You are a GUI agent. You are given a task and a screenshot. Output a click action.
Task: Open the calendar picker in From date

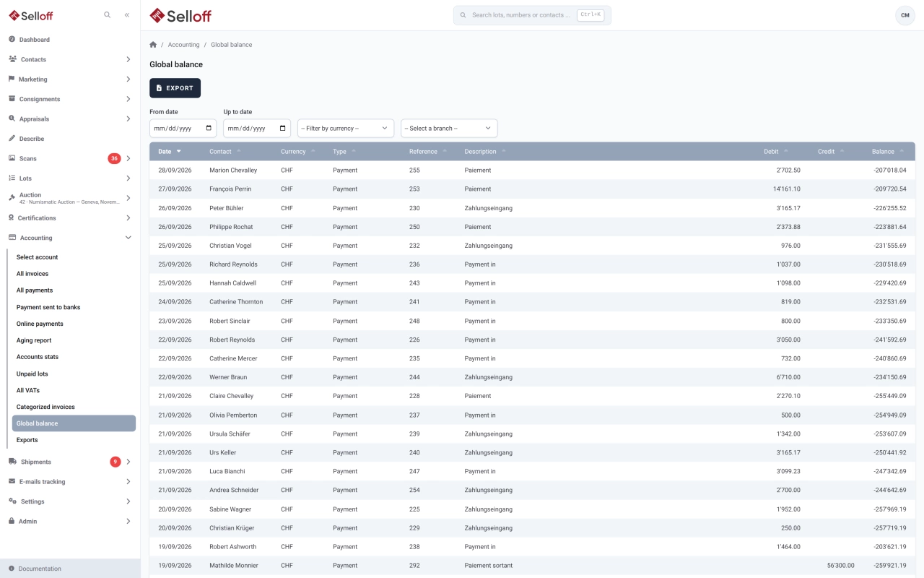pyautogui.click(x=209, y=128)
